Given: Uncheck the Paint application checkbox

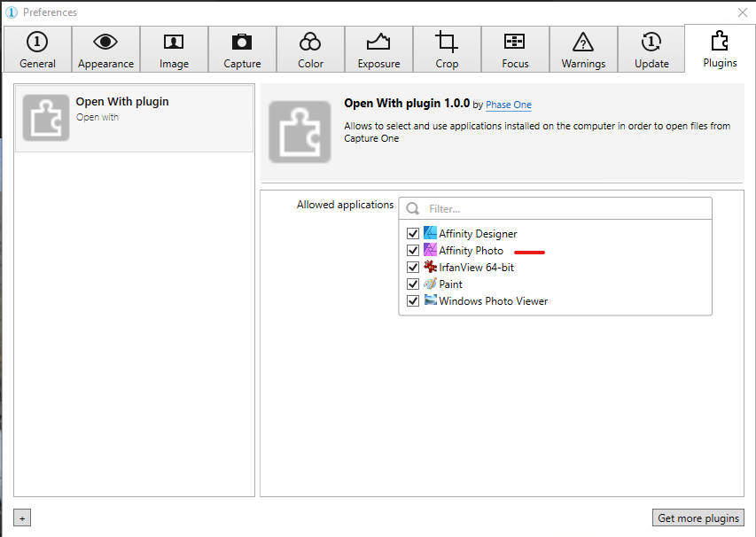Looking at the screenshot, I should click(x=412, y=284).
